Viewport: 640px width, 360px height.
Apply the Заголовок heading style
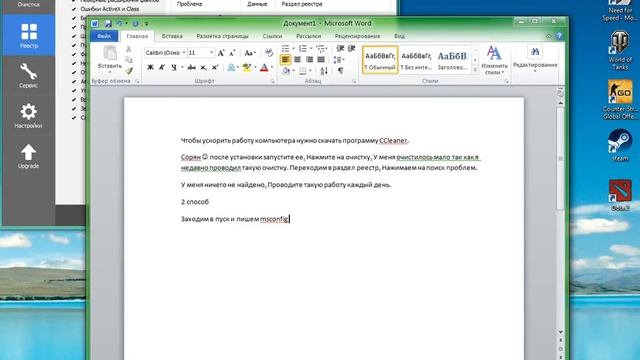pyautogui.click(x=452, y=60)
